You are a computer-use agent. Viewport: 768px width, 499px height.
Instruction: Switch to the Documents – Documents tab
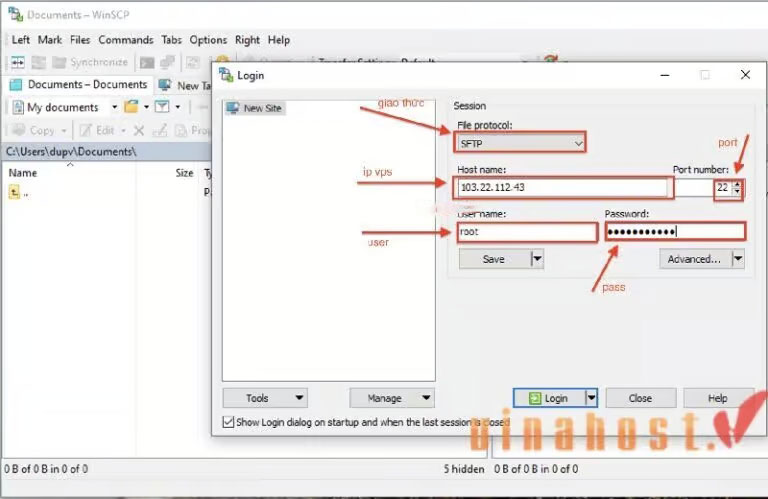pos(79,85)
